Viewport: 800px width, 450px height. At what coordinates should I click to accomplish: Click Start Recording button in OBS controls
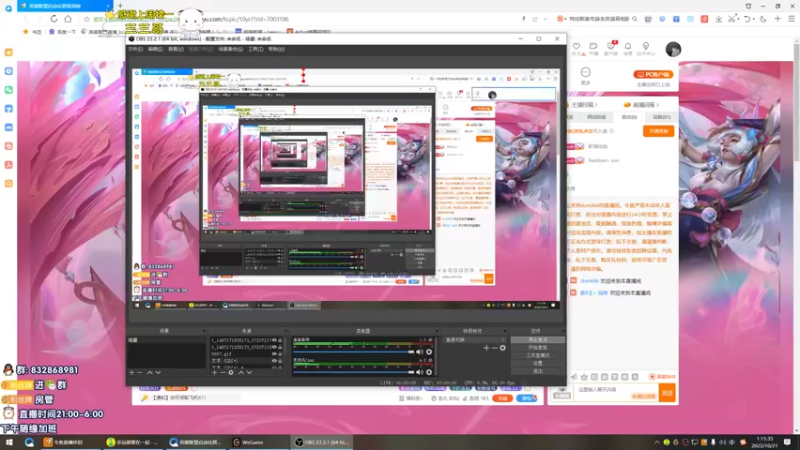tap(538, 347)
